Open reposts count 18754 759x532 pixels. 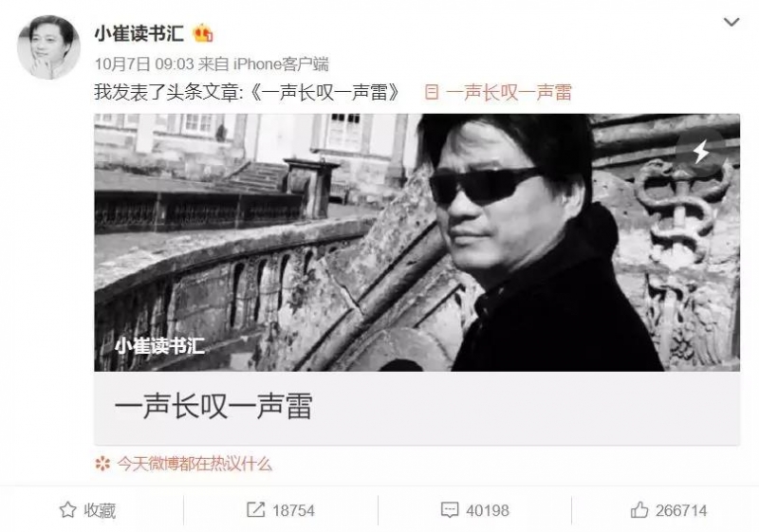click(294, 511)
